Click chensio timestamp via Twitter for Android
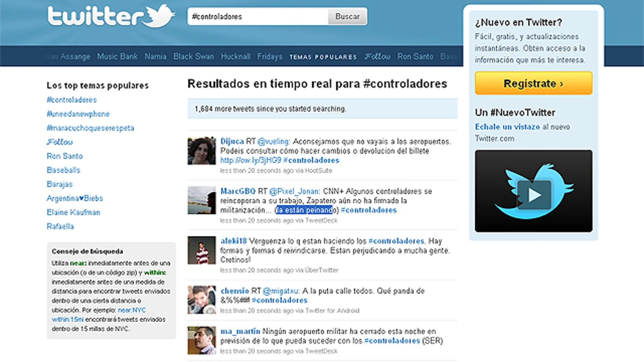This screenshot has height=362, width=644. (x=290, y=311)
